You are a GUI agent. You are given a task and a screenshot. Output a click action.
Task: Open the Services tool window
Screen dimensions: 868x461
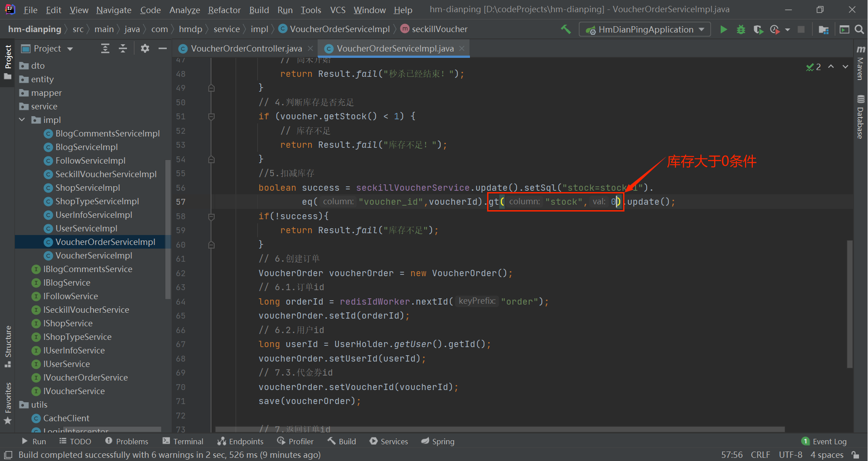[x=389, y=442]
